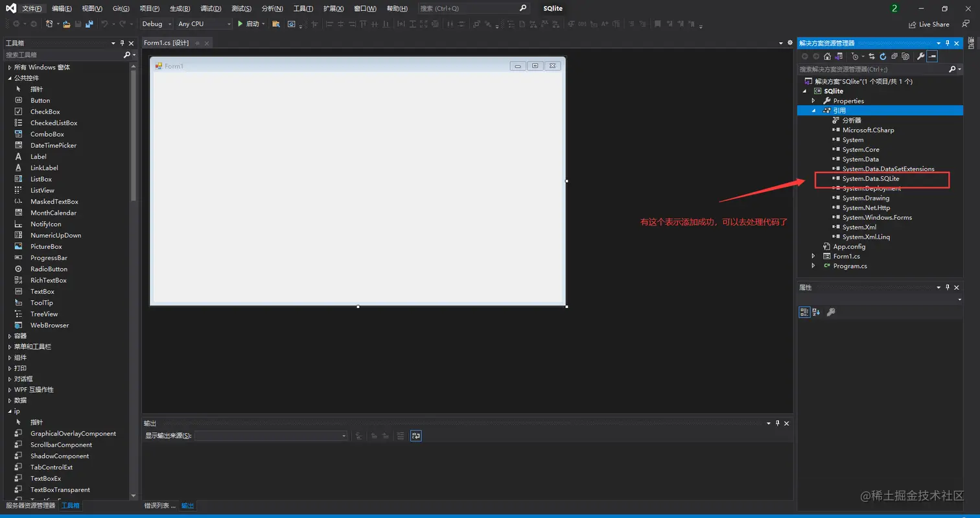Expand the WPF 互操作性 toolbox group
The width and height of the screenshot is (980, 518).
(9, 390)
